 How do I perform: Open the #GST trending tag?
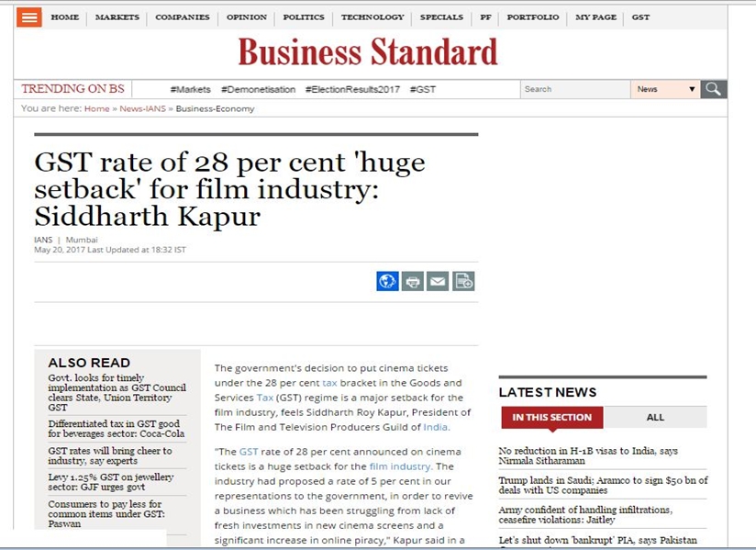(x=423, y=89)
